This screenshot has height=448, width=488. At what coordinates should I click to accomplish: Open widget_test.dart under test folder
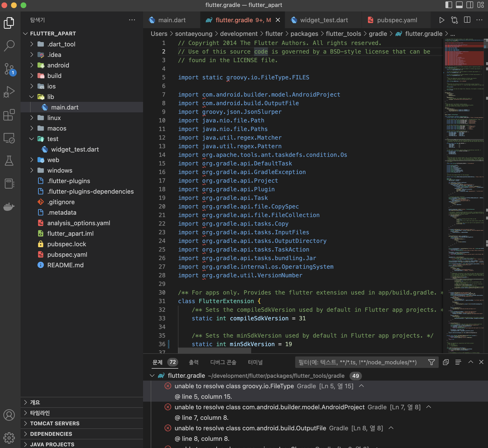(x=82, y=149)
